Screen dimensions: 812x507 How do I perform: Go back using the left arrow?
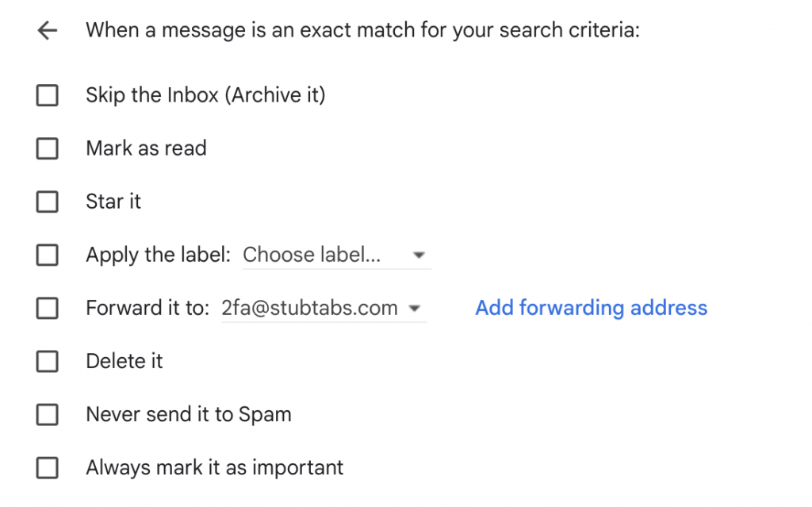click(48, 31)
